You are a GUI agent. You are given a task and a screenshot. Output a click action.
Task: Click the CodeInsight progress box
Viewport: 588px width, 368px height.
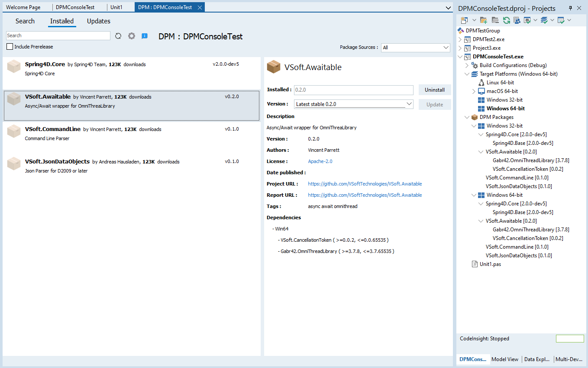[570, 339]
